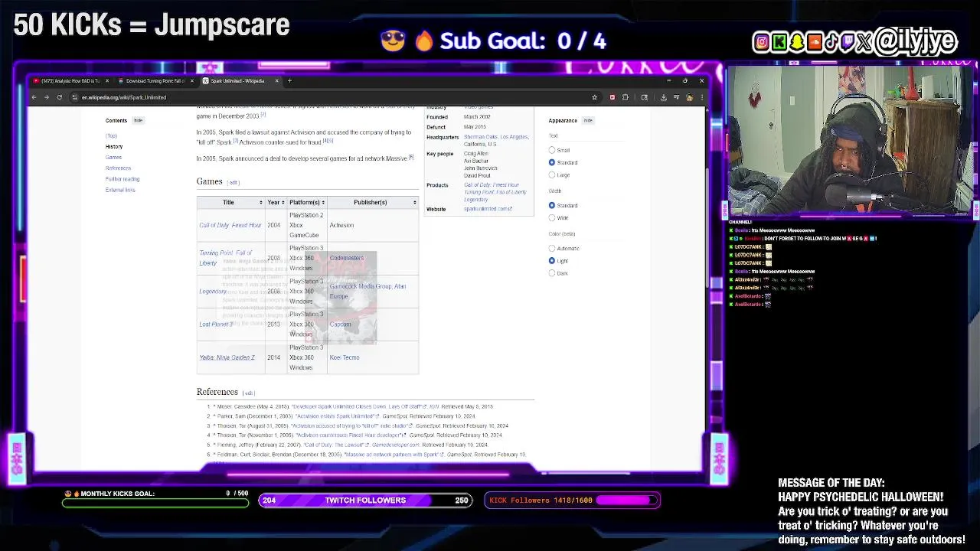
Task: Open sparkunlimited.com website link
Action: pos(487,209)
